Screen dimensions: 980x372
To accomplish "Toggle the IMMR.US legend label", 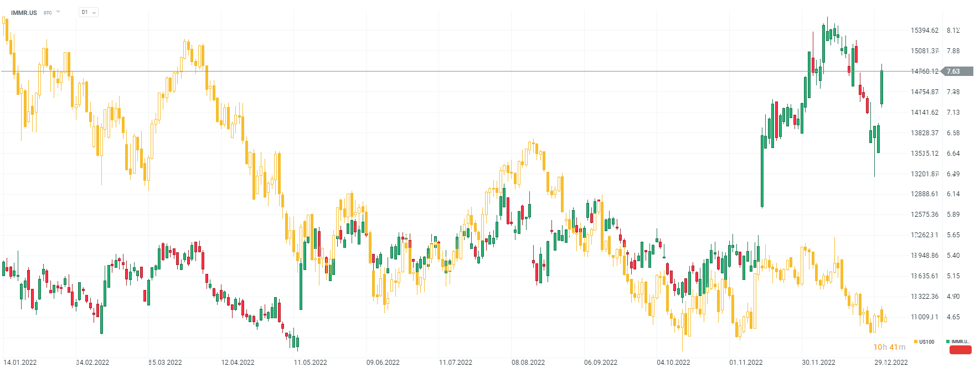I will click(x=961, y=342).
